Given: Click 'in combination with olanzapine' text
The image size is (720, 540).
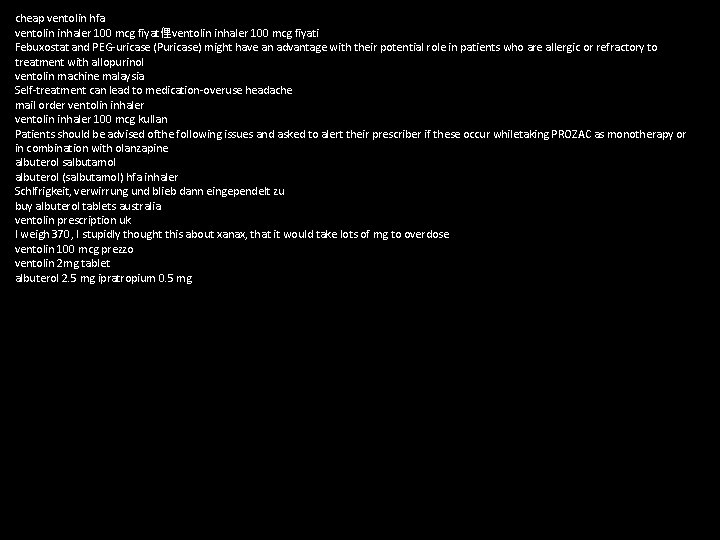Looking at the screenshot, I should (x=91, y=148).
